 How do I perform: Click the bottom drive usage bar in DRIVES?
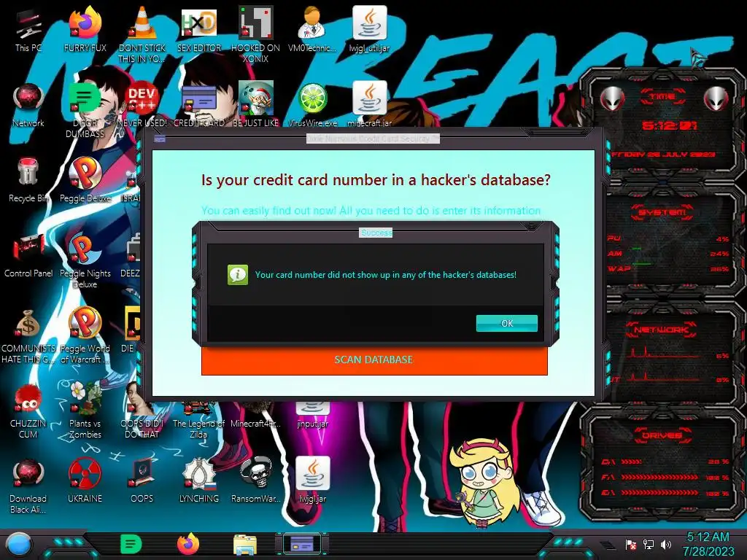point(659,493)
